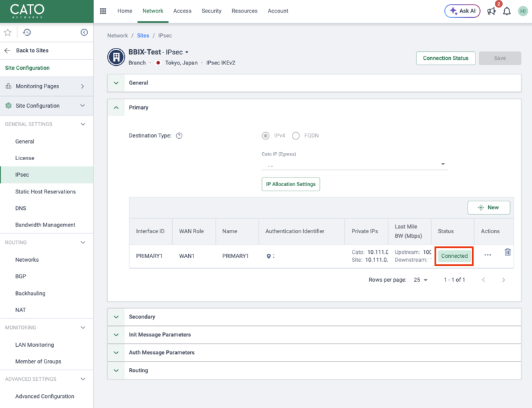Click the Site Configuration gear icon
This screenshot has height=408, width=532.
9,106
